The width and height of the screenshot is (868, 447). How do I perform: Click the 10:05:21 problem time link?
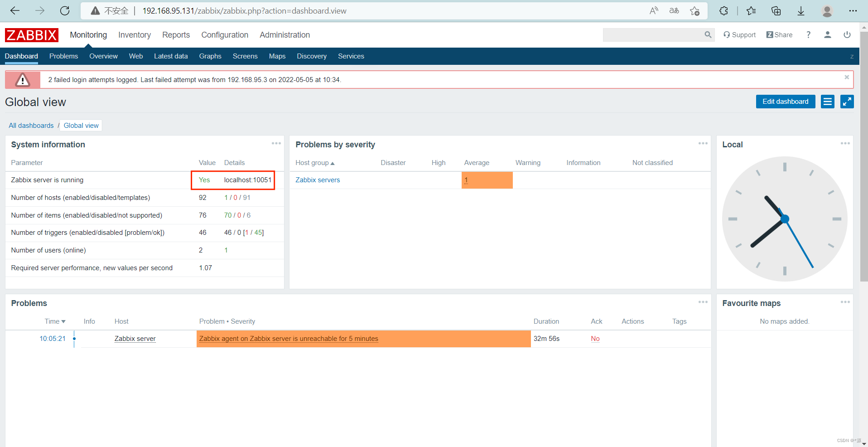tap(53, 339)
